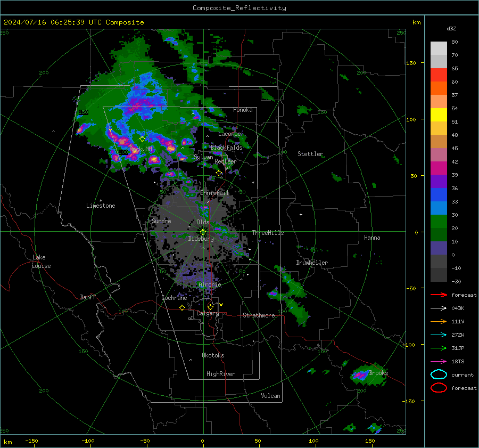This screenshot has width=479, height=448.
Task: Click the Lacombe city label
Action: point(229,134)
